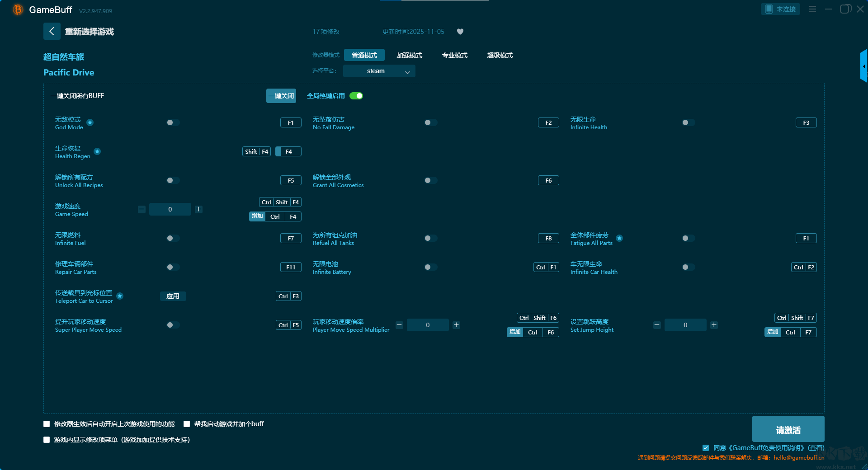
Task: Switch to 专业模式 mode tab
Action: coord(455,55)
